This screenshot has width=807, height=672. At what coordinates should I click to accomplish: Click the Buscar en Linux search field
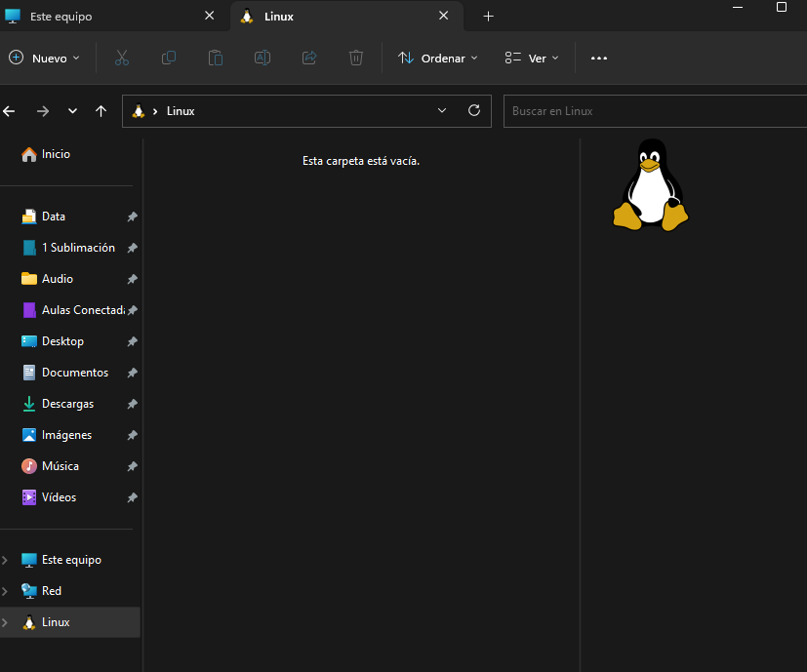point(655,111)
